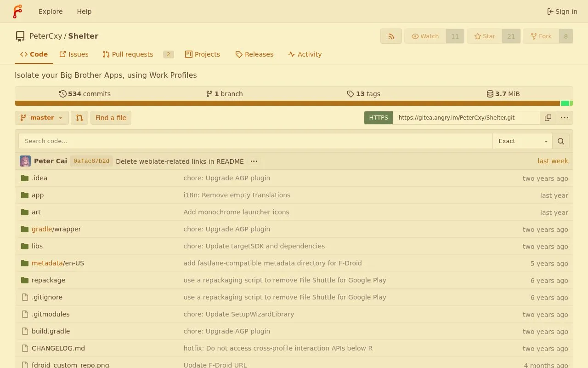Click the Watch button

[x=425, y=36]
